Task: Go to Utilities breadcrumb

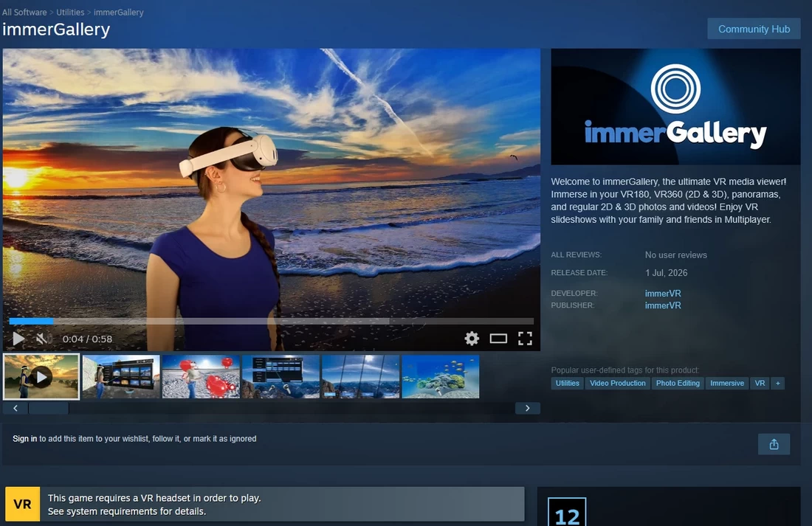Action: pyautogui.click(x=70, y=12)
